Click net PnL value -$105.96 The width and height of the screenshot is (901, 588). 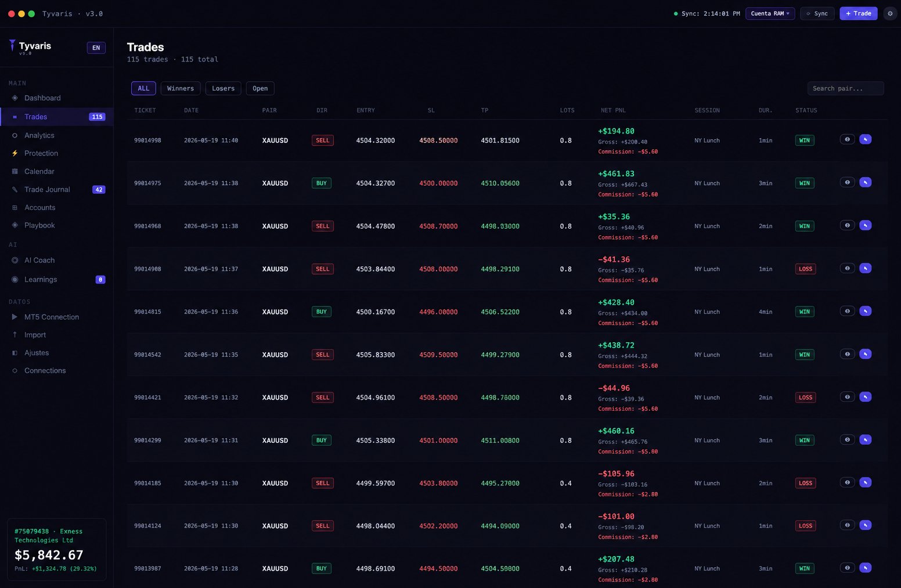[616, 474]
